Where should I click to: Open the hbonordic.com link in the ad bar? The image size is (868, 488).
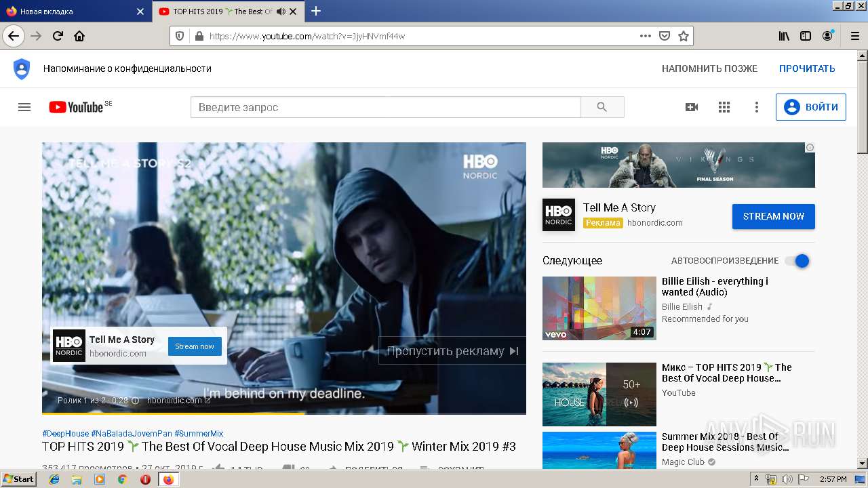click(179, 401)
